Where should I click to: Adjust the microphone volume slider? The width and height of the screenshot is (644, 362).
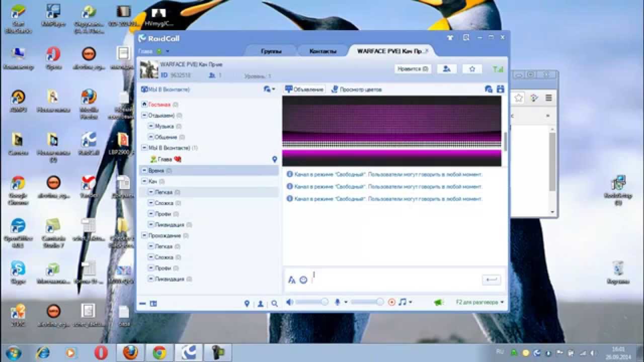367,302
